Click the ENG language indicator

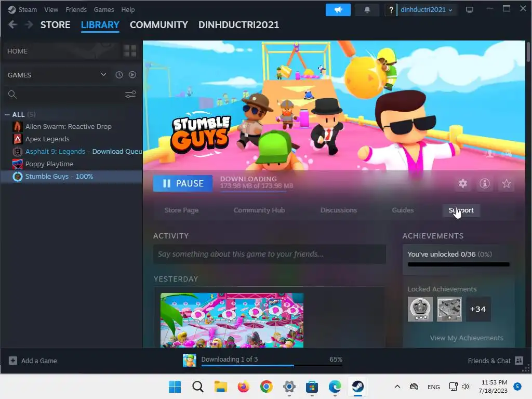coord(434,387)
